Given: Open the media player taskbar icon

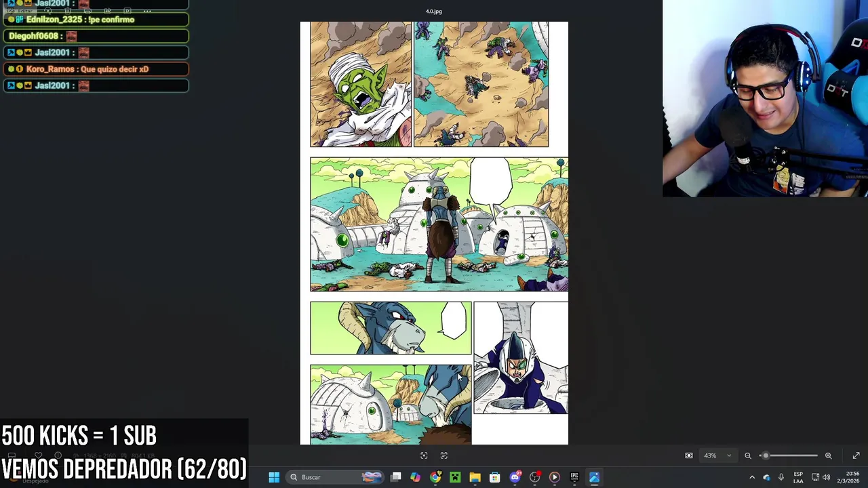Looking at the screenshot, I should [x=555, y=477].
